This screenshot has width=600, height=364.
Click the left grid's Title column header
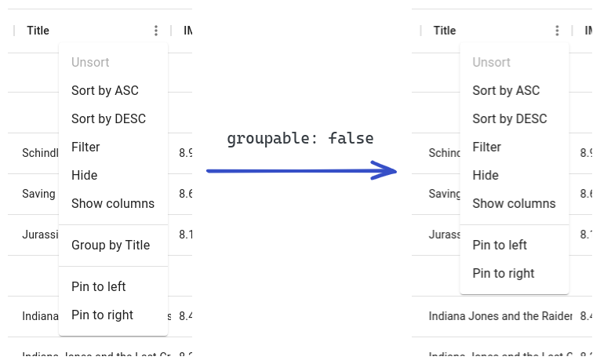click(38, 31)
